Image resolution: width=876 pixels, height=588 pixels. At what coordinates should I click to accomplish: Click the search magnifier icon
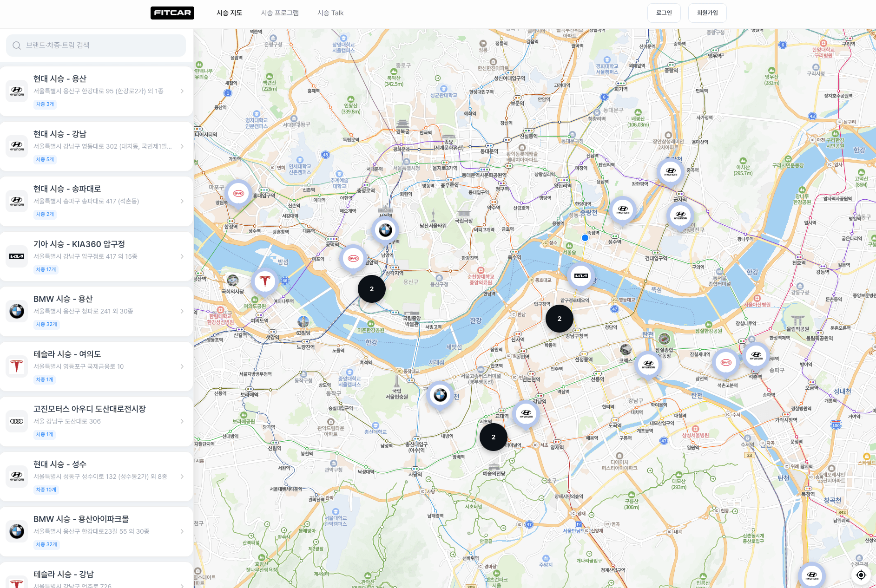point(17,46)
